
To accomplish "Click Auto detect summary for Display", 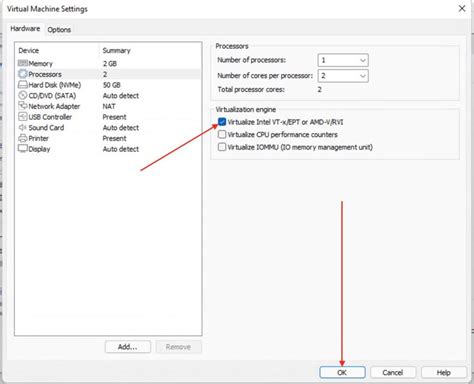I will [121, 149].
